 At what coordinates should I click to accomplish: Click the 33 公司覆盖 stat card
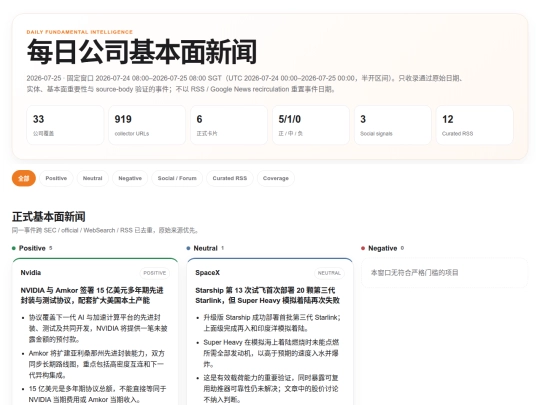[65, 125]
